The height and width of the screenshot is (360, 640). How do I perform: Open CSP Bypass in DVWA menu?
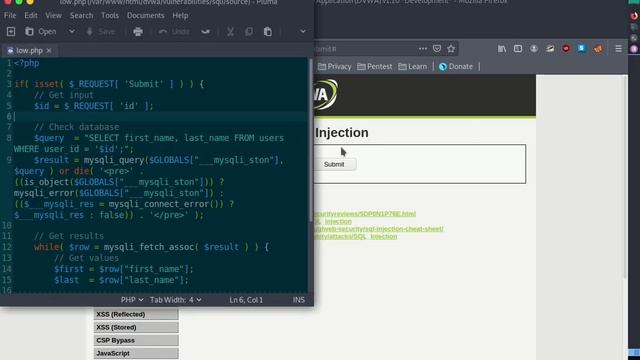pos(136,340)
